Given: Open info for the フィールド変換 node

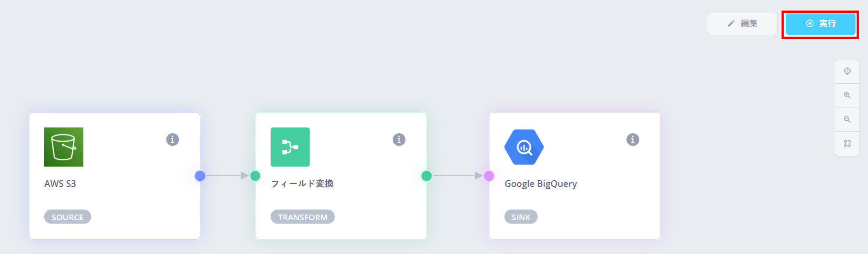Looking at the screenshot, I should tap(399, 139).
